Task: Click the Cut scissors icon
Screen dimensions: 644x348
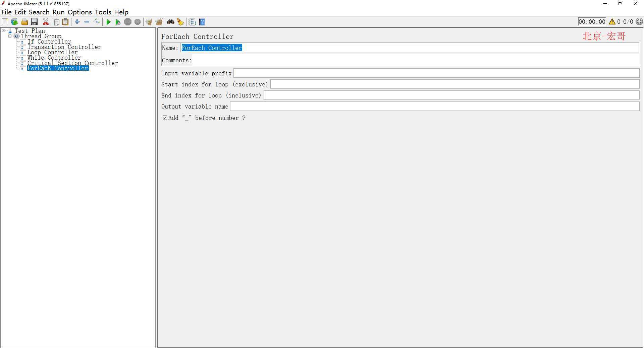Action: pyautogui.click(x=46, y=22)
